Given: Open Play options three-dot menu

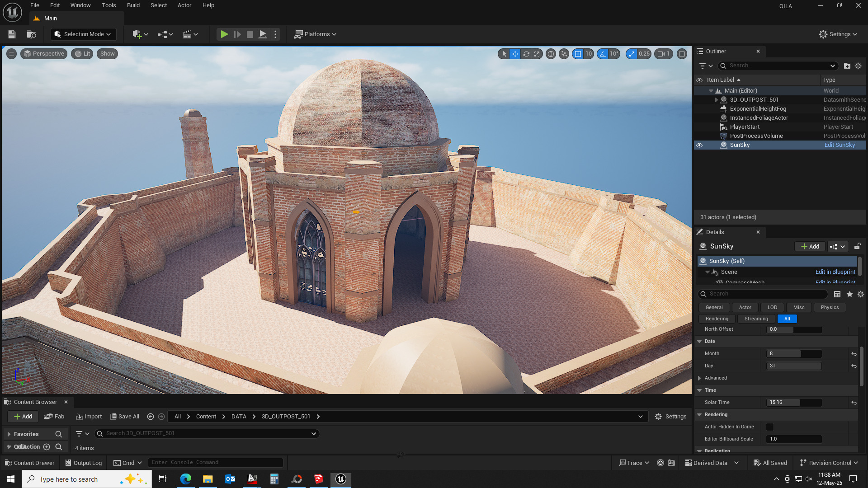Looking at the screenshot, I should [275, 34].
